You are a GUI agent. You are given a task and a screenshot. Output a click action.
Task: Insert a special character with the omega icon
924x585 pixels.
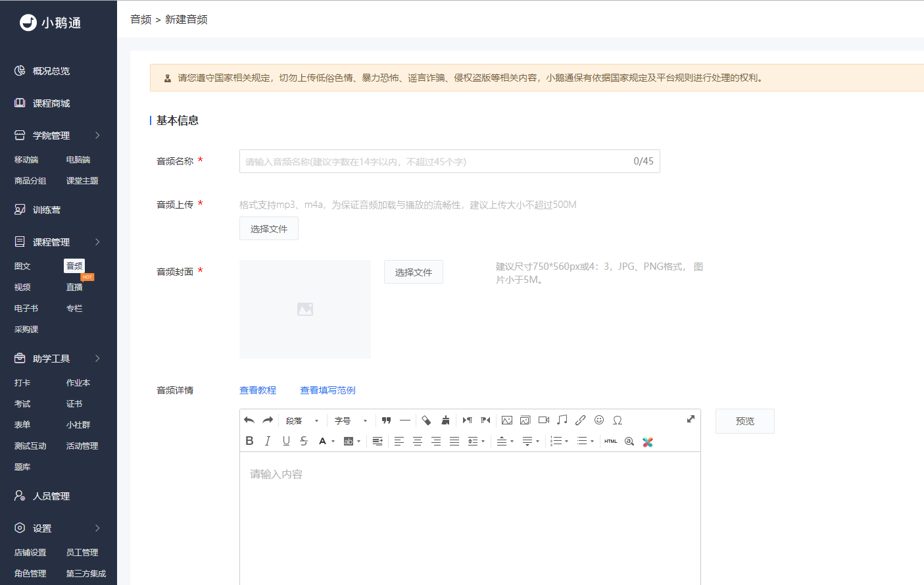pyautogui.click(x=618, y=420)
